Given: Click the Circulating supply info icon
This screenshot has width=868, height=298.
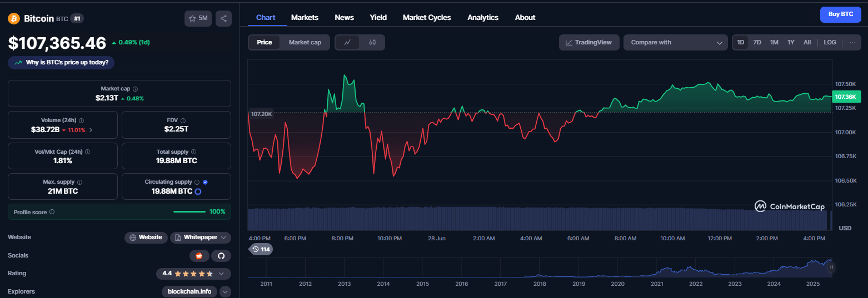Looking at the screenshot, I should pyautogui.click(x=197, y=182).
